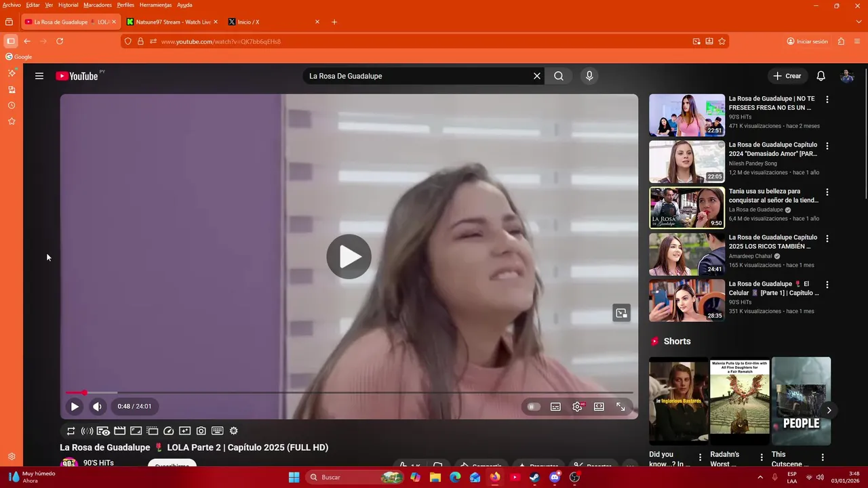
Task: Open the Herramientas menu
Action: tap(155, 5)
